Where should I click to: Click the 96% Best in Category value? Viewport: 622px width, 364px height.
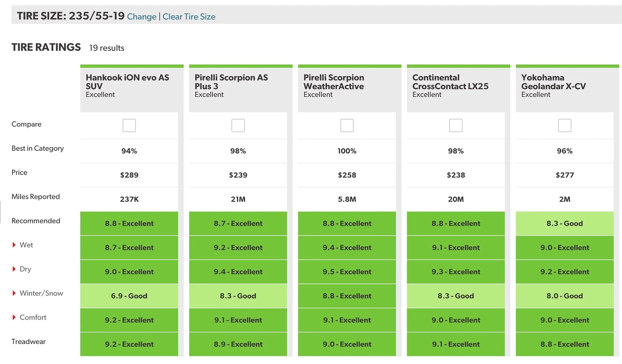(565, 151)
